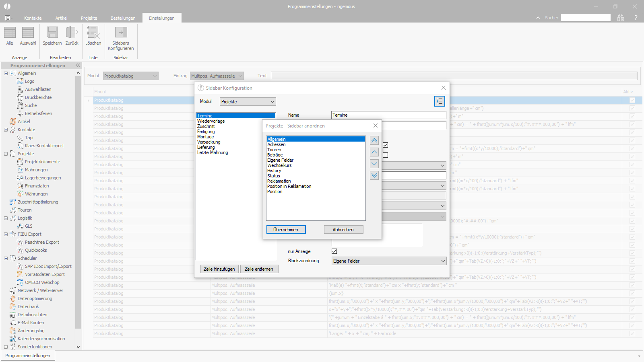Toggle the nur Anzeige checkbox
Viewport: 644px width, 362px height.
coord(334,251)
